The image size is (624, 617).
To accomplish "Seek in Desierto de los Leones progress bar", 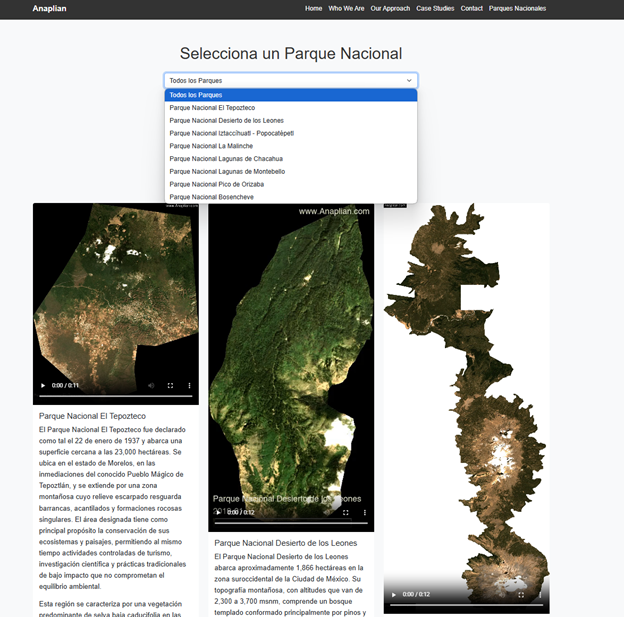I will [x=291, y=523].
